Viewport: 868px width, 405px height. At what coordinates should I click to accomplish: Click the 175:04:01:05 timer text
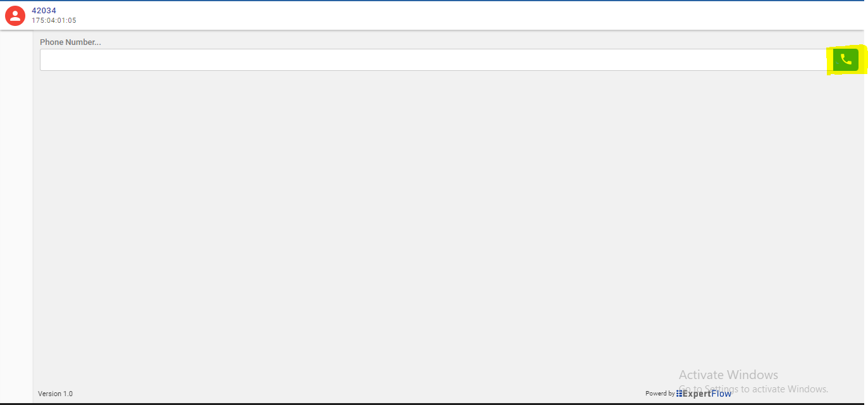click(54, 20)
